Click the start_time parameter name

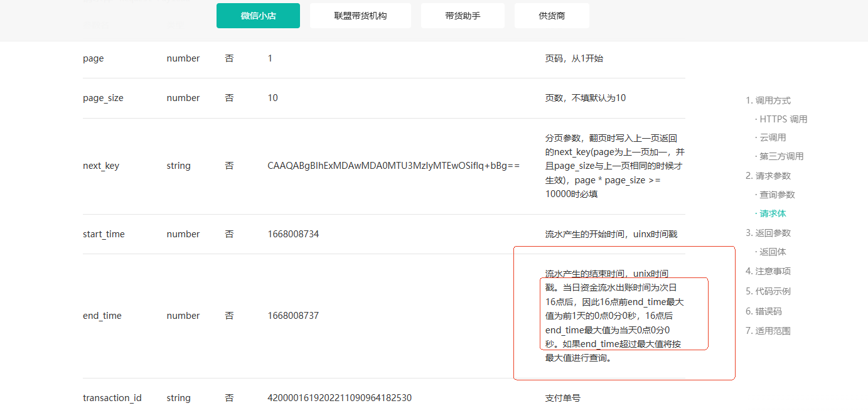(x=104, y=234)
